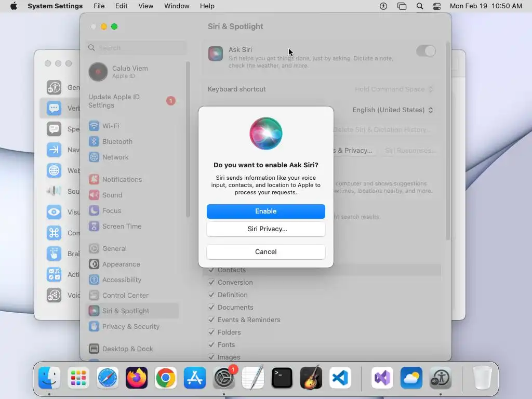Image resolution: width=532 pixels, height=399 pixels.
Task: Open Visual Studio Code from the Dock
Action: pyautogui.click(x=340, y=378)
